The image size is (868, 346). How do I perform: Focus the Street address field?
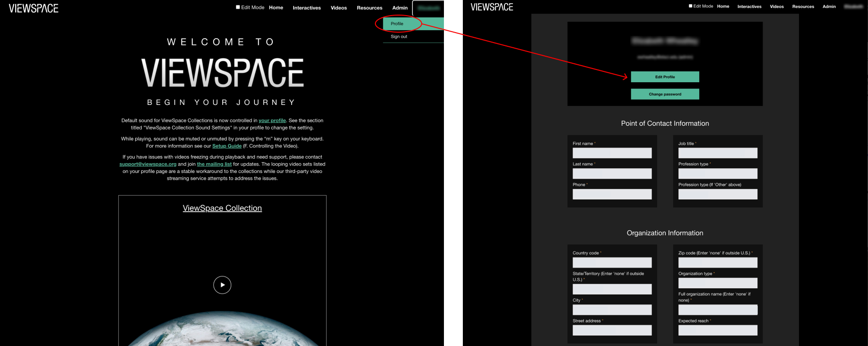[x=612, y=330]
